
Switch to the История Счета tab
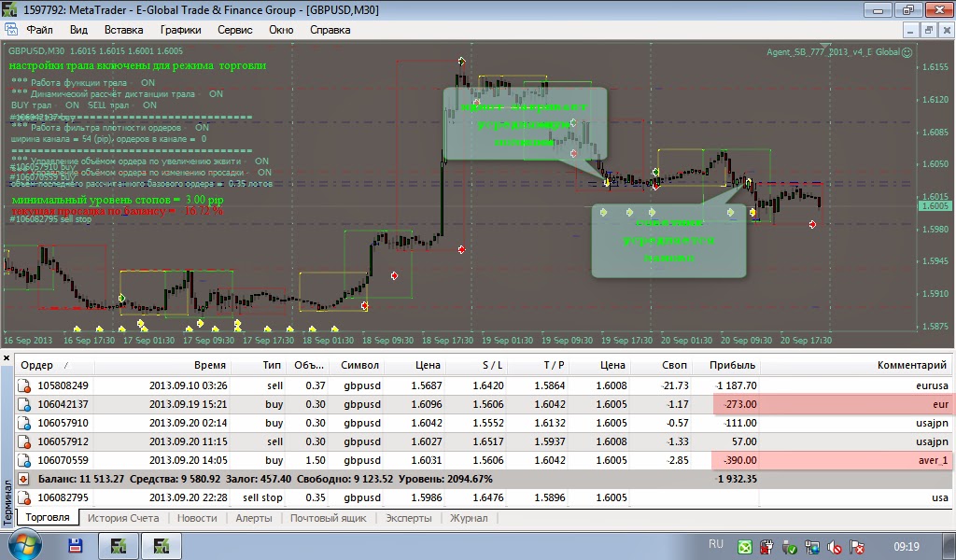(x=123, y=518)
